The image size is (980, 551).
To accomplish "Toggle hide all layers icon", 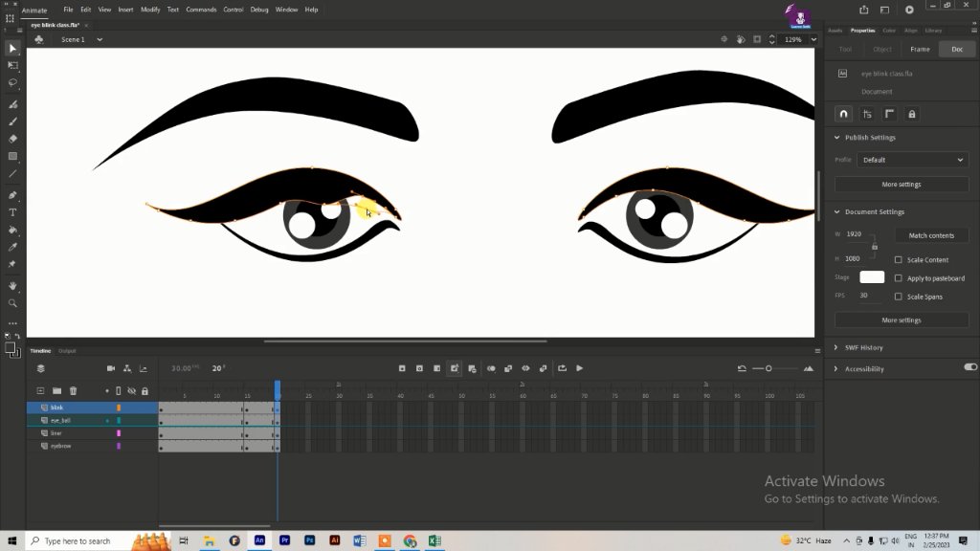I will (131, 391).
